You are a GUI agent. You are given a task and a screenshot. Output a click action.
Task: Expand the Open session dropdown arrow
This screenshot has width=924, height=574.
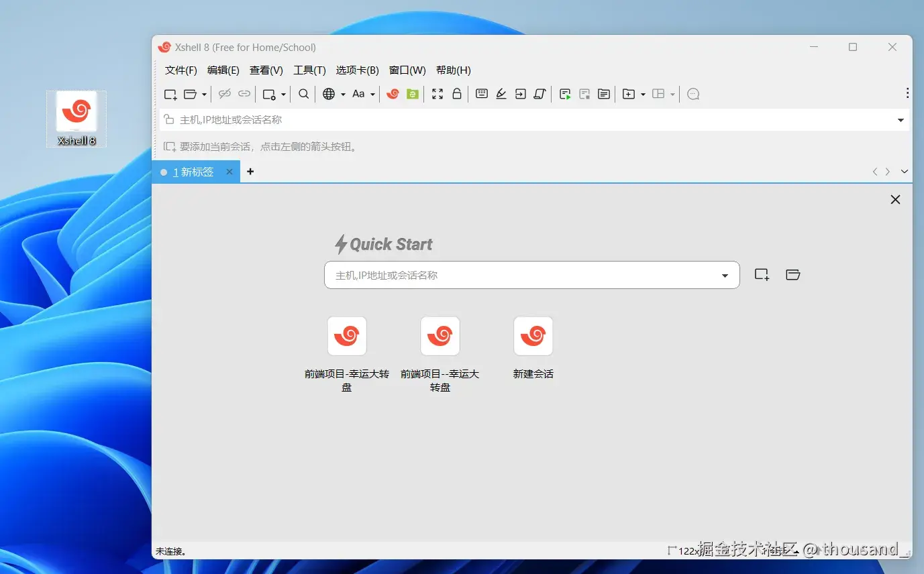(204, 95)
